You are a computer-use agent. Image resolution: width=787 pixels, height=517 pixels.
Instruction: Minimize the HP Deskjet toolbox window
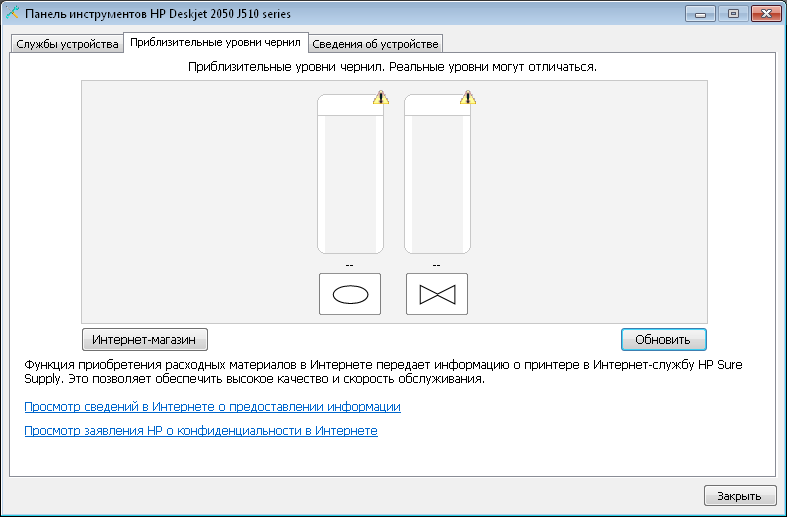pyautogui.click(x=701, y=14)
